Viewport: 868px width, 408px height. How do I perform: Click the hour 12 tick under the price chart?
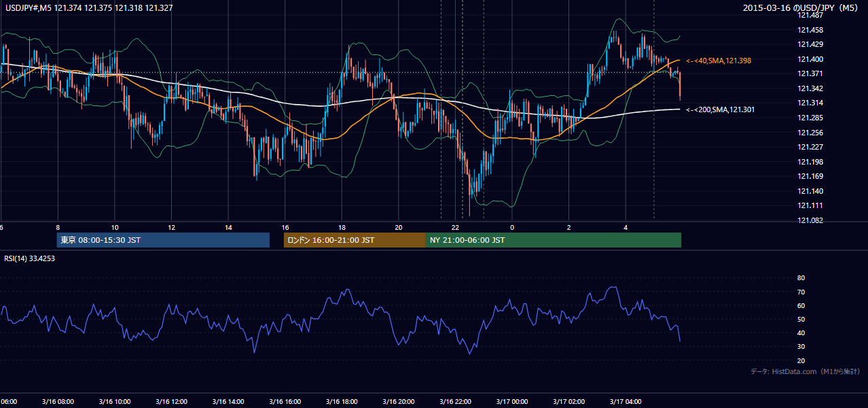click(171, 227)
